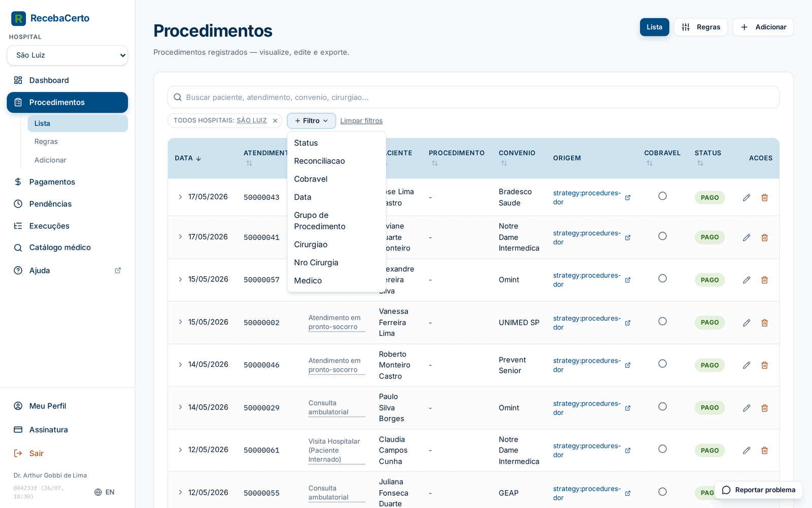The image size is (812, 508).
Task: Choose Cirurgiao in the filter menu
Action: [336, 245]
